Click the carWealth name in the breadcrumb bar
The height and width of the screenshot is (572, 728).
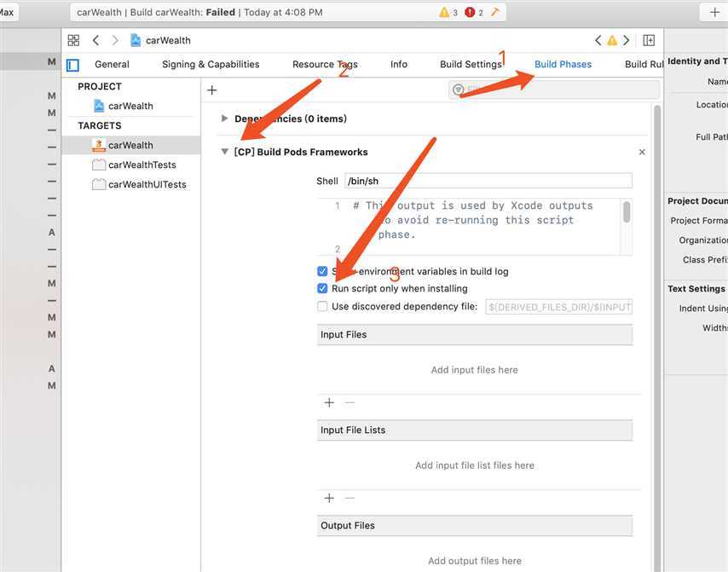tap(168, 40)
